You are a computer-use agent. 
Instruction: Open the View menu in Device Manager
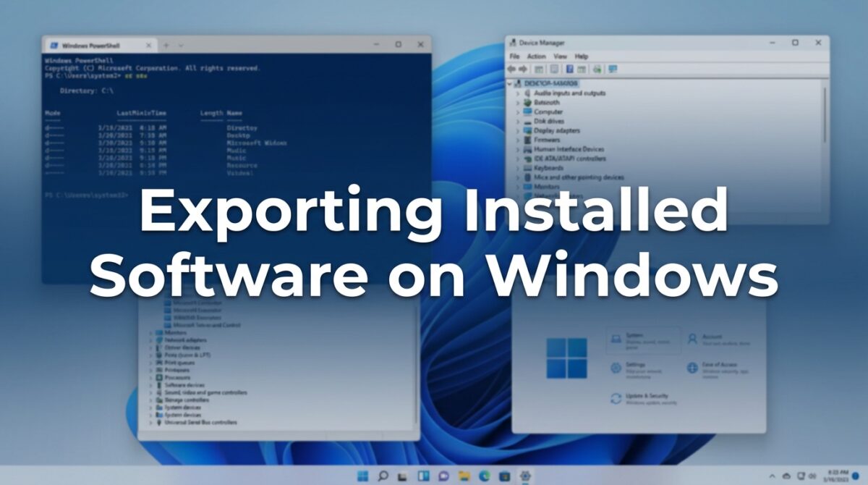pyautogui.click(x=560, y=56)
